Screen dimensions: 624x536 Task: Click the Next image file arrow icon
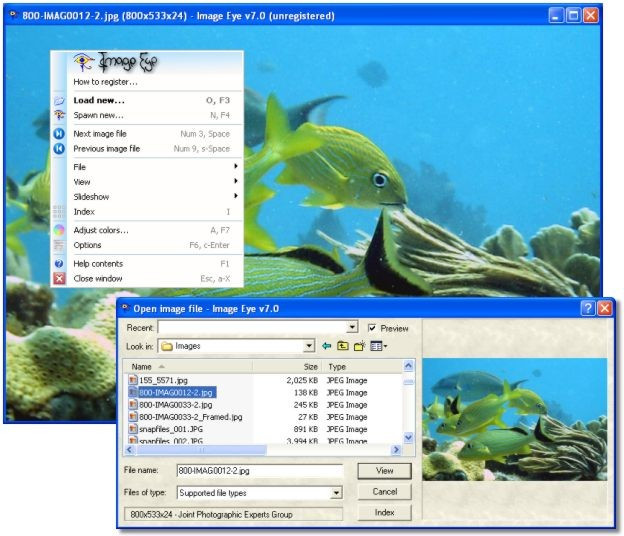(59, 134)
